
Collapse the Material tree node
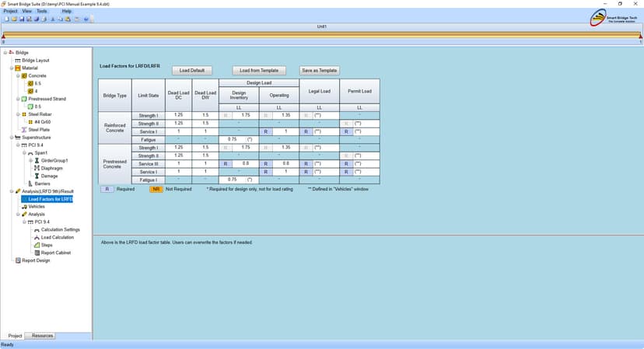(x=12, y=68)
